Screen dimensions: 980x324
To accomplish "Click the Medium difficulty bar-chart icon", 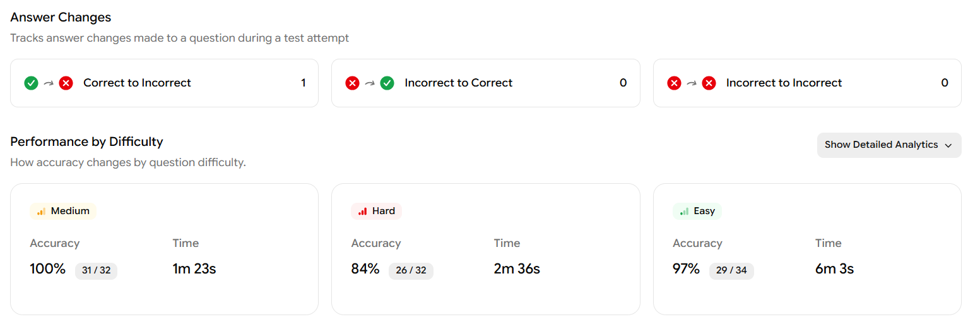I will pos(41,212).
